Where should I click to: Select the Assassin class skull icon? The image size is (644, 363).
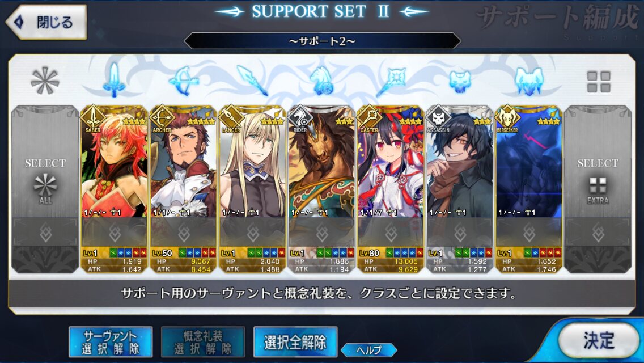pyautogui.click(x=460, y=81)
